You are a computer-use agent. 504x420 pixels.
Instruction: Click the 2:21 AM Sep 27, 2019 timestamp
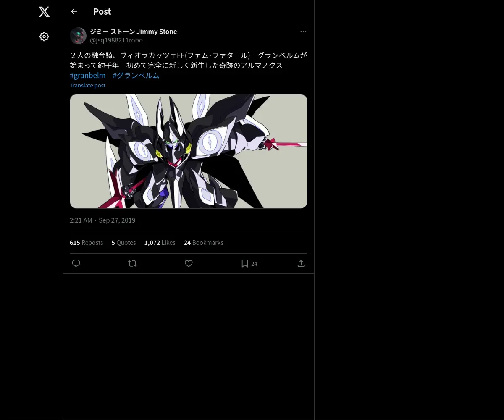[x=102, y=220]
